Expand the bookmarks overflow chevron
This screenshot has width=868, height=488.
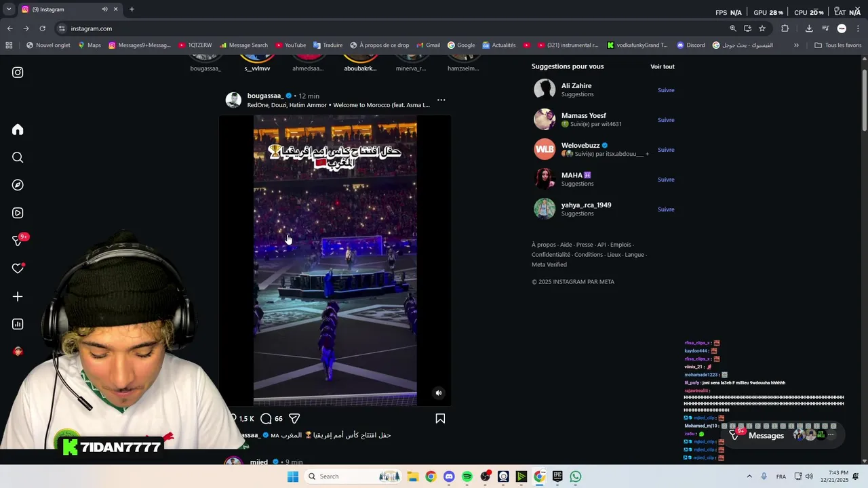click(x=796, y=45)
